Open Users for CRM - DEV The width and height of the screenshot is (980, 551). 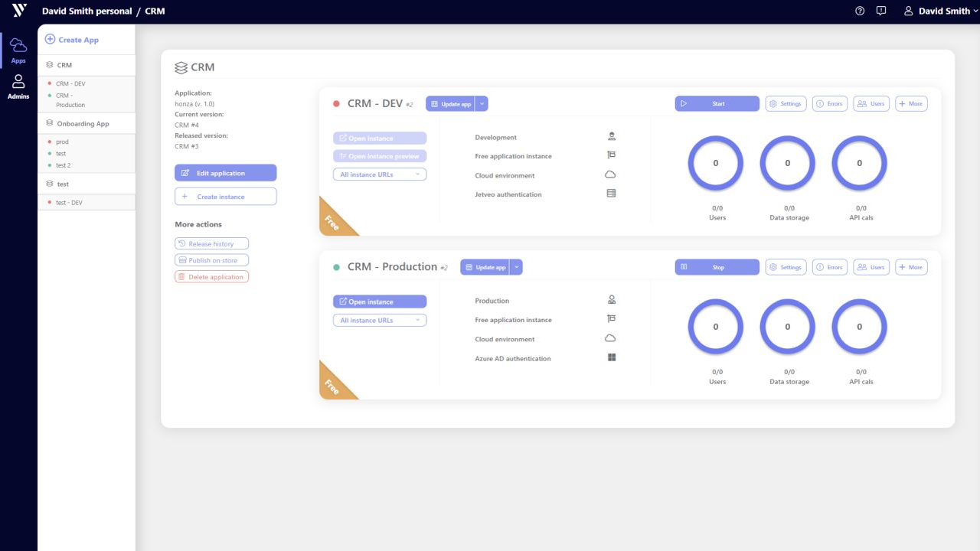(x=871, y=103)
